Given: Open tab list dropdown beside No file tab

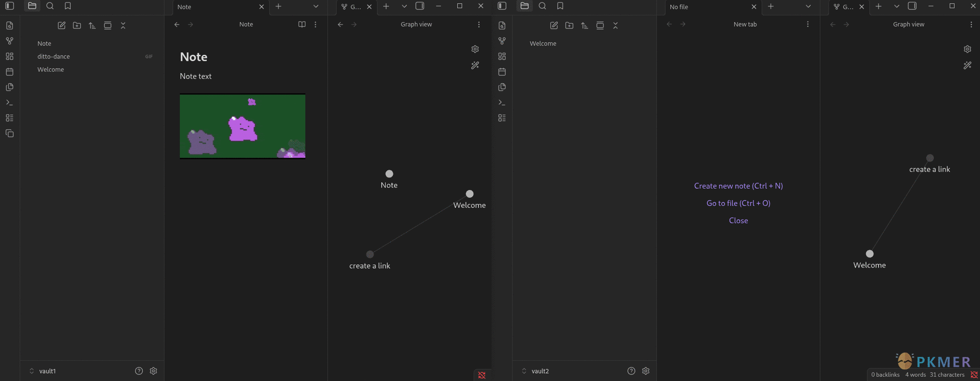Looking at the screenshot, I should pyautogui.click(x=808, y=7).
